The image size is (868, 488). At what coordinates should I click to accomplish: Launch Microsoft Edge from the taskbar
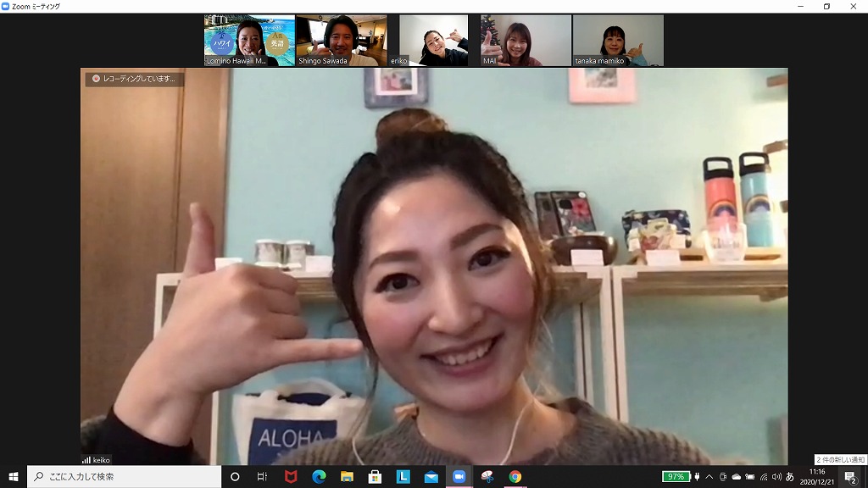(x=319, y=476)
